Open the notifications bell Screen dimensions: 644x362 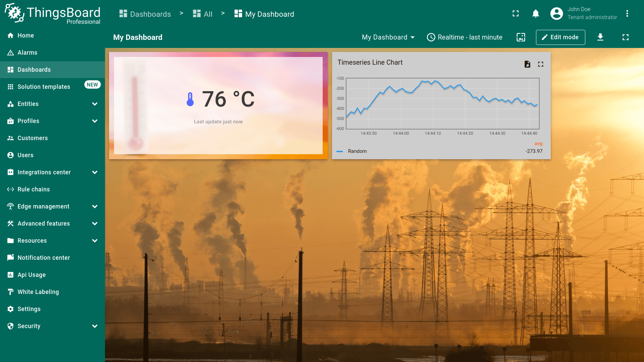coord(536,13)
